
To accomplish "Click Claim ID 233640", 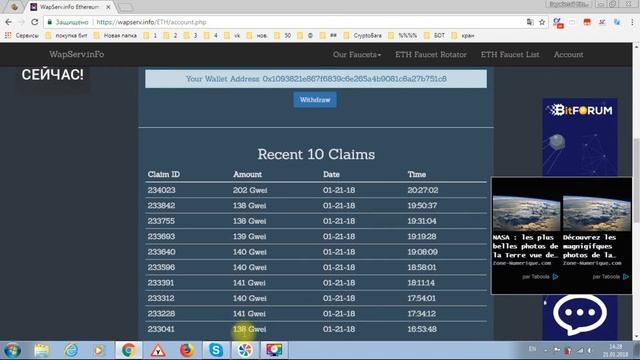I will (x=161, y=252).
